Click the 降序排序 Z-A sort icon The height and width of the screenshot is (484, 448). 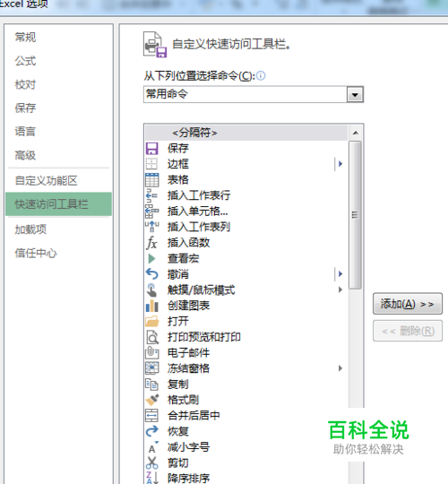click(151, 478)
